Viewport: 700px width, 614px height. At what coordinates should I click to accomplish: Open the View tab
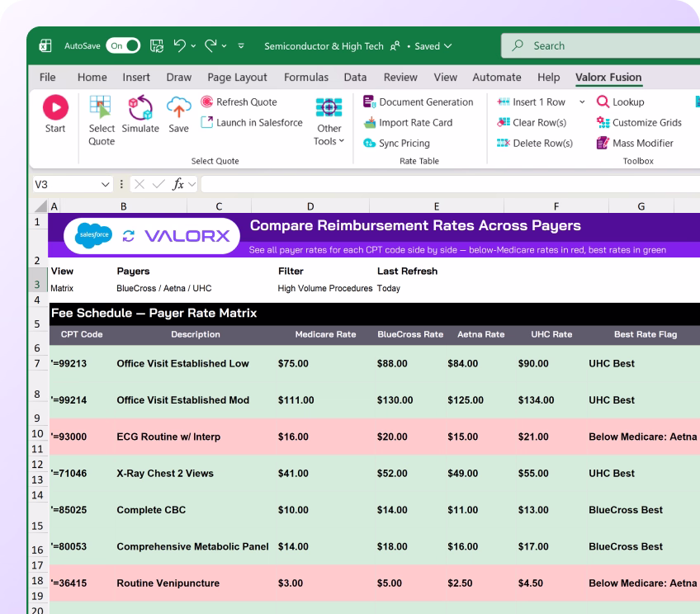pyautogui.click(x=445, y=78)
